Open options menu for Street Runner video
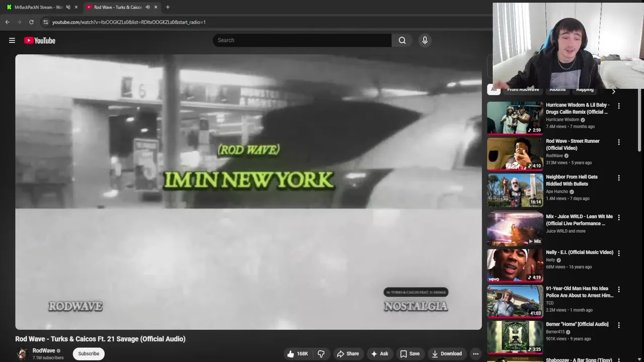This screenshot has width=644, height=362. 619,142
